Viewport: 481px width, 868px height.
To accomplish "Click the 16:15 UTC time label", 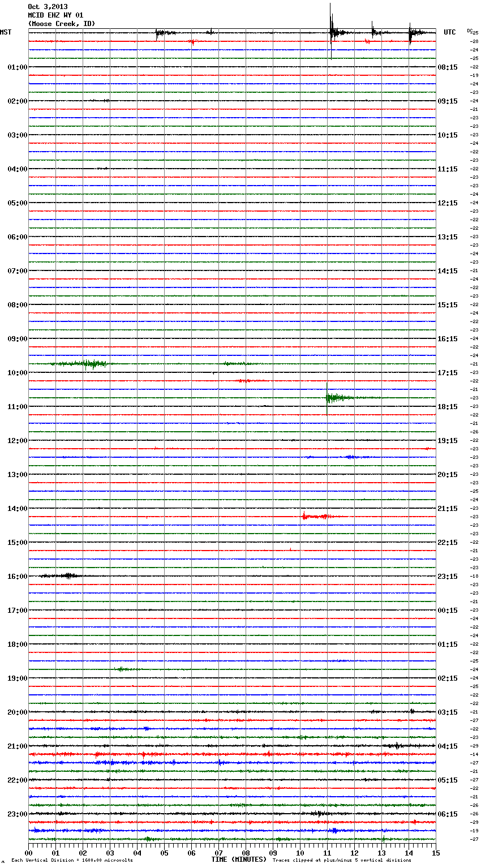I will tap(448, 339).
